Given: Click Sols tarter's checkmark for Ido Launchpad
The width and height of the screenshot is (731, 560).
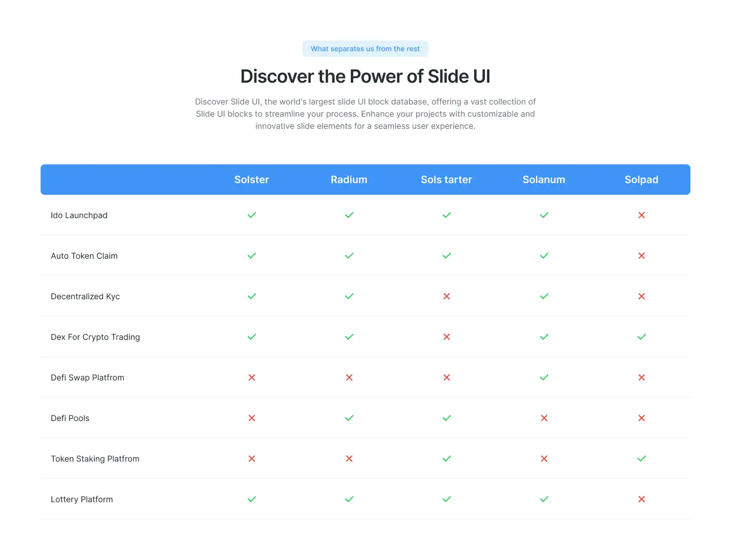Looking at the screenshot, I should pyautogui.click(x=447, y=215).
